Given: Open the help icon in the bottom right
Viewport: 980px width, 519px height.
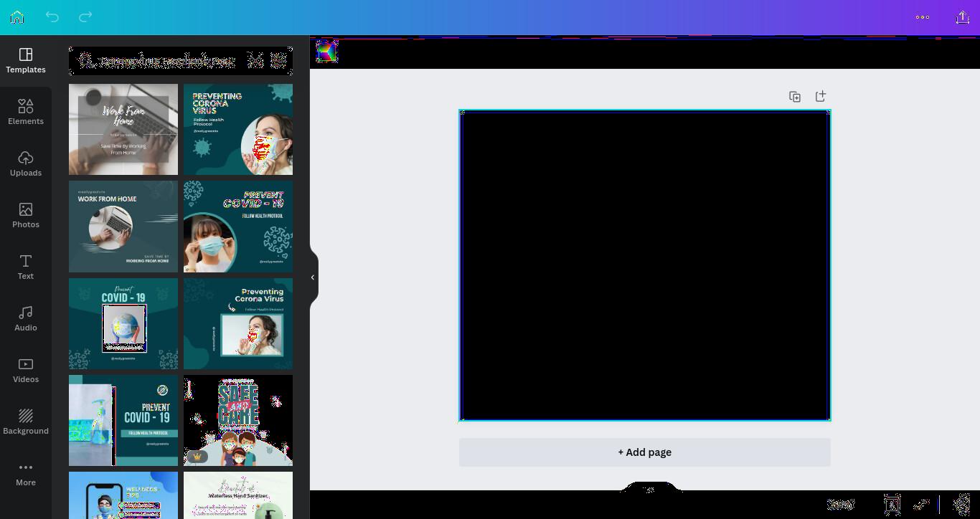Looking at the screenshot, I should click(961, 505).
